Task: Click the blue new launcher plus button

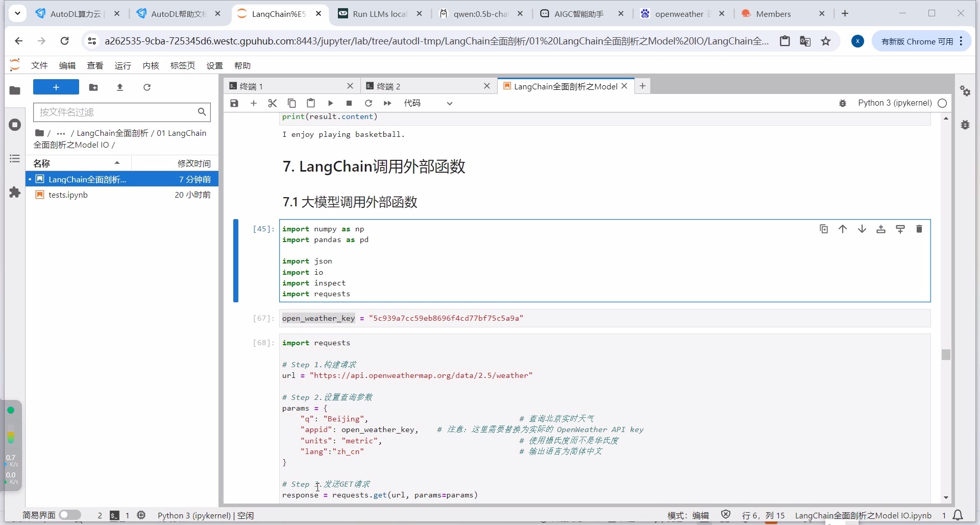Action: tap(56, 87)
